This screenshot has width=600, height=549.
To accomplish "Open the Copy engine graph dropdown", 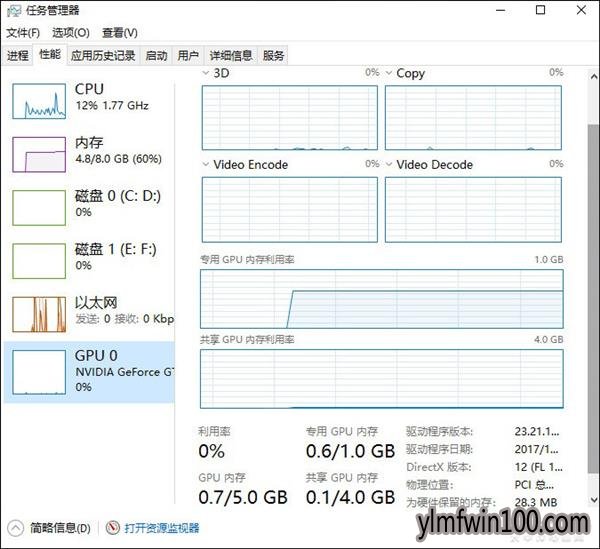I will 389,73.
